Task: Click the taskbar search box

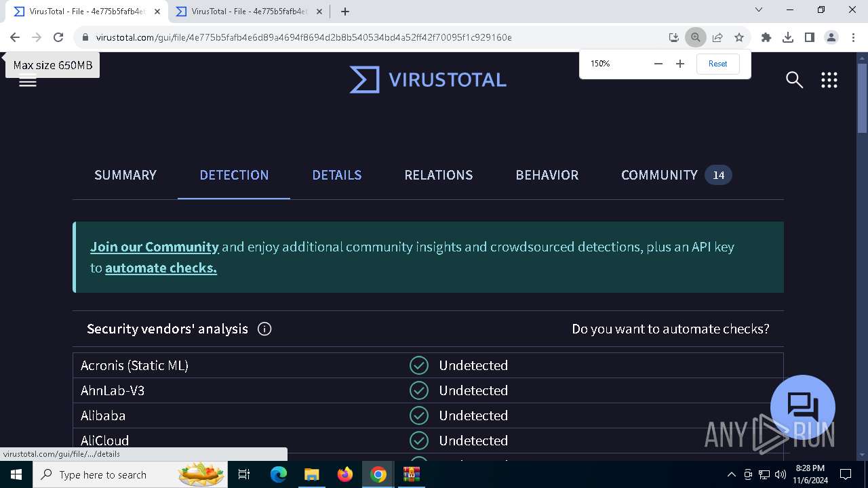Action: [131, 474]
